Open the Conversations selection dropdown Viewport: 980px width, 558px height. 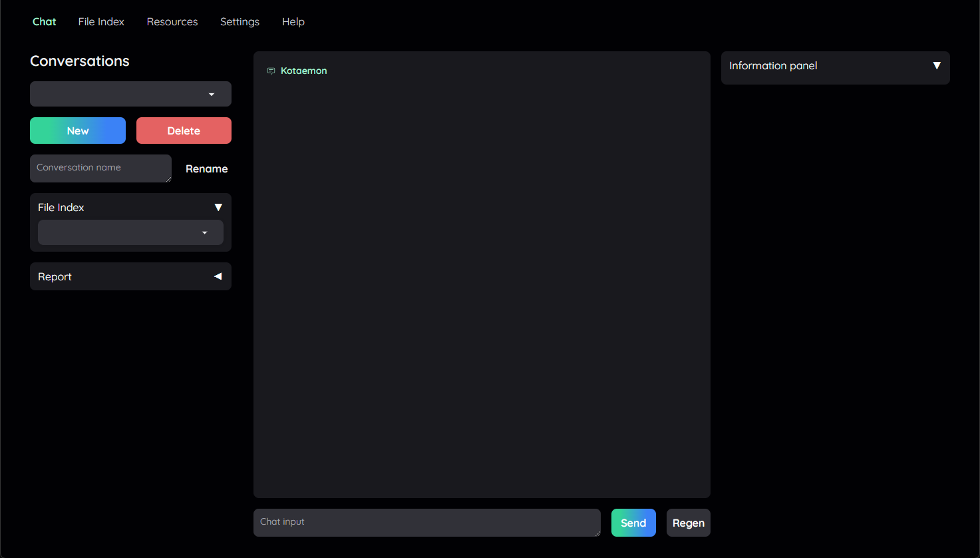click(x=130, y=94)
